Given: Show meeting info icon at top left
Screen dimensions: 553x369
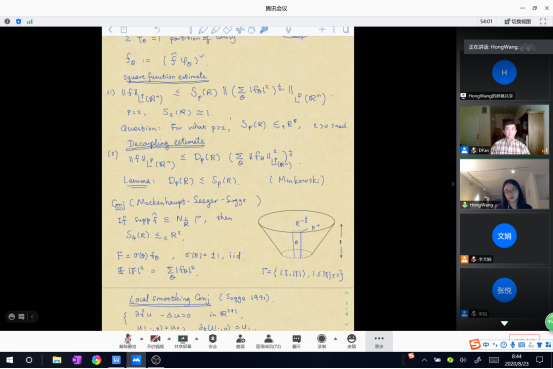Looking at the screenshot, I should point(7,22).
